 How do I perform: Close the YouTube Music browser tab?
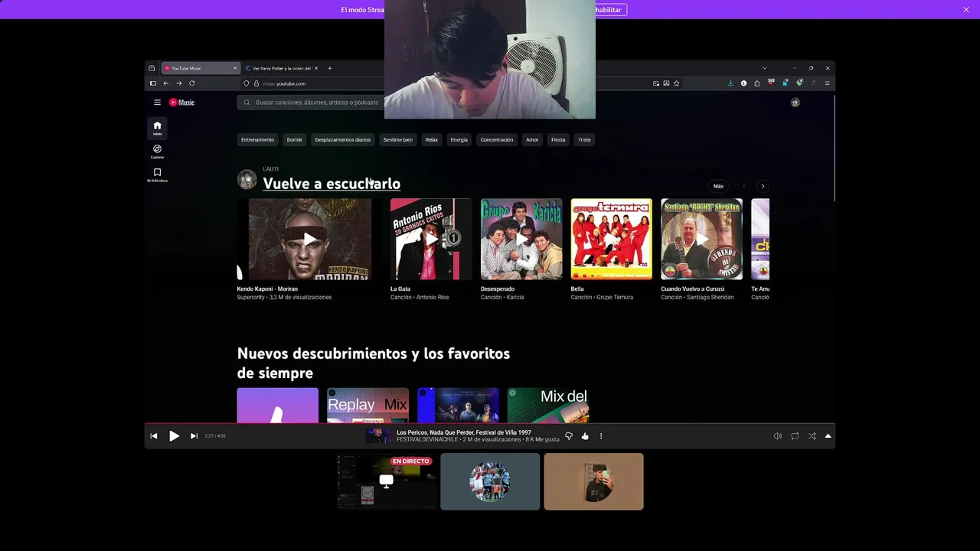(235, 68)
